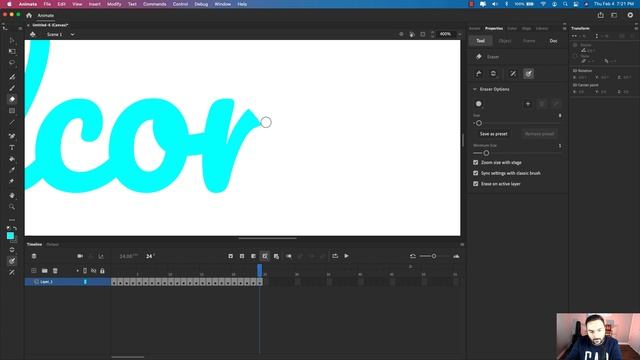
Task: Click the Home icon near Animate
Action: [x=29, y=16]
